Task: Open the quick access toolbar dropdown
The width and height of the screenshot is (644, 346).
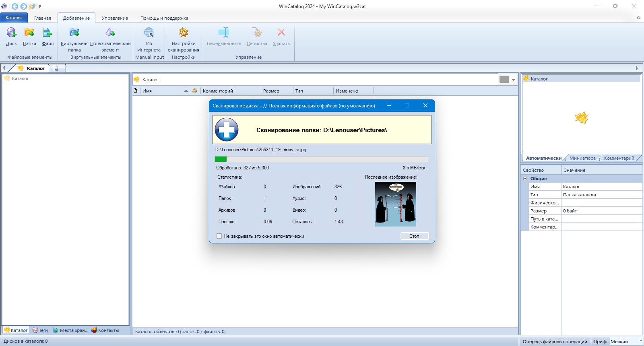Action: coord(39,6)
